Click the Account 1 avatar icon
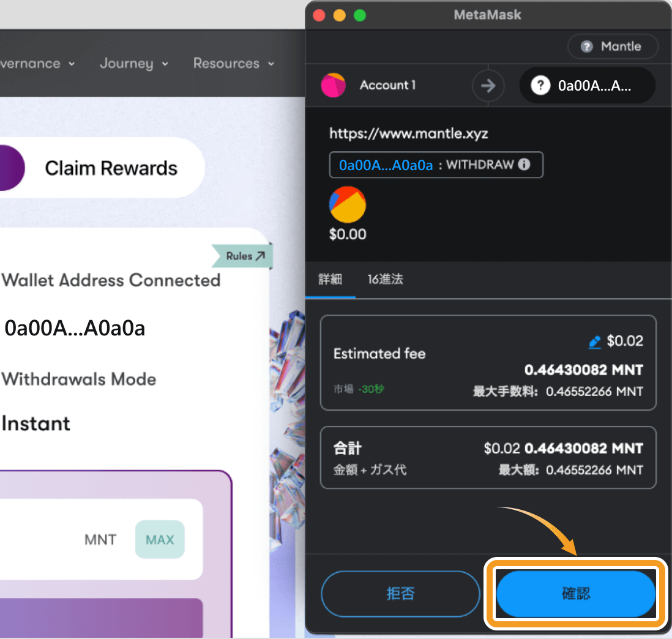Viewport: 672px width, 639px height. click(334, 85)
